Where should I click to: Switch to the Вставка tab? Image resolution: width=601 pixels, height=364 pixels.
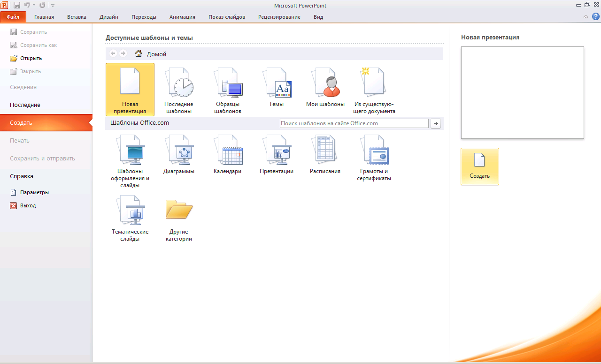(x=77, y=17)
